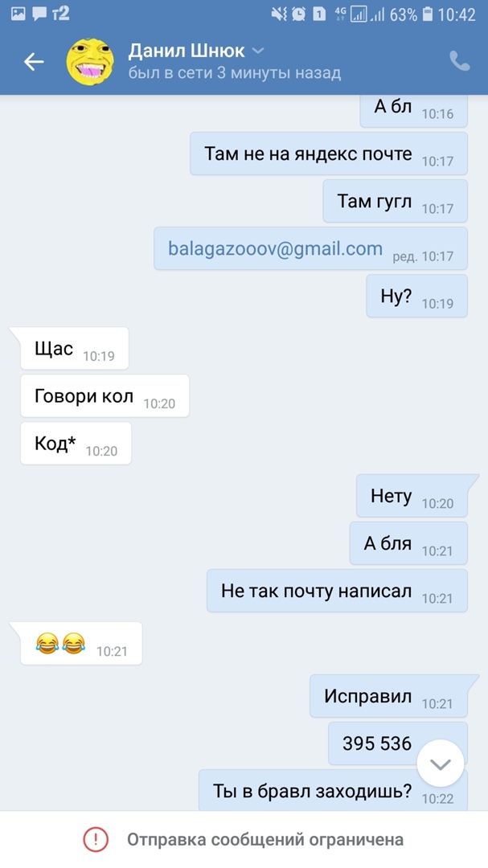
Task: Tap chat notification icon in status bar
Action: (39, 14)
